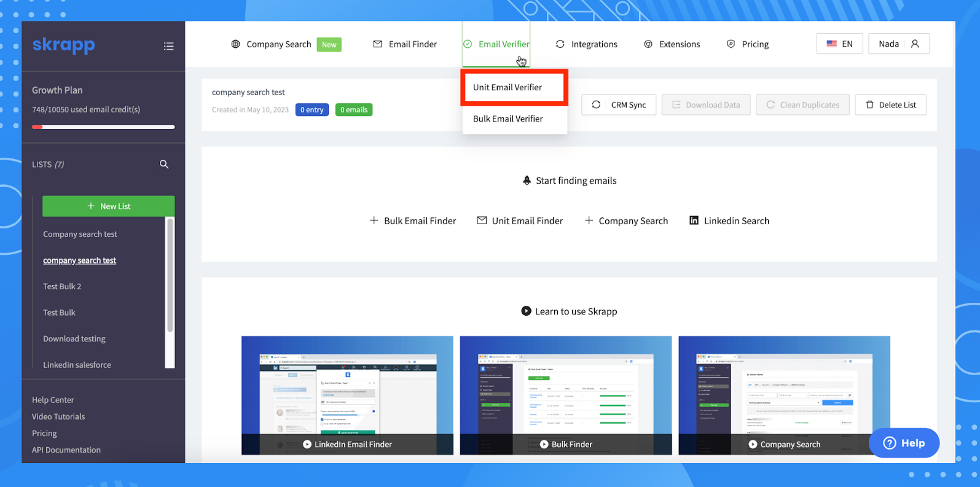Click the 0 entry badge

(312, 110)
